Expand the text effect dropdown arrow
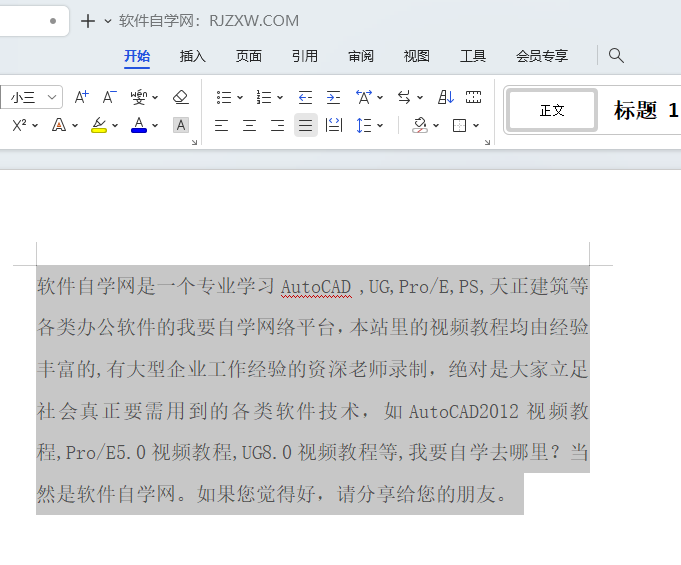681x565 pixels. 75,126
